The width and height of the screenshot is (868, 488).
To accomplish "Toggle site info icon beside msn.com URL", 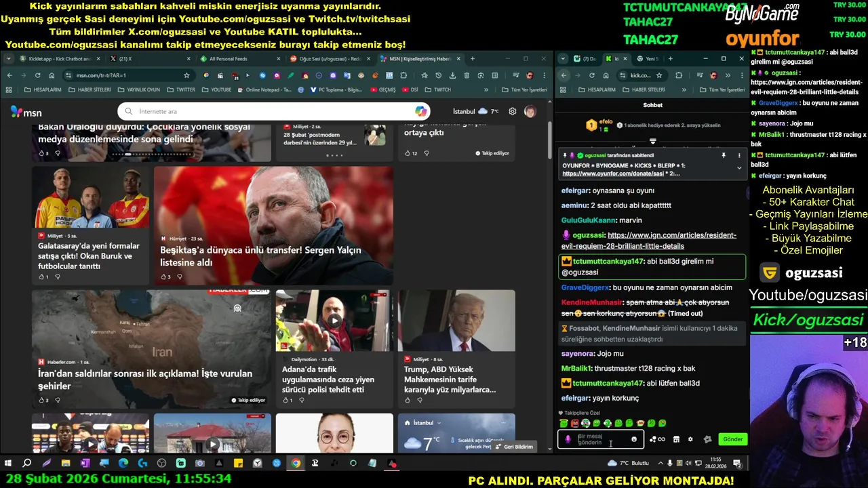I will (x=68, y=75).
